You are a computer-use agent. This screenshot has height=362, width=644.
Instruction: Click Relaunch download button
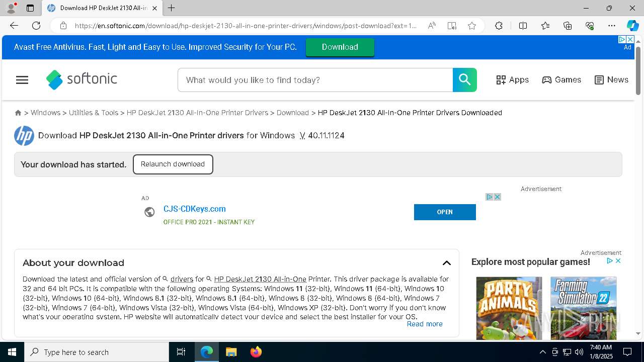tap(173, 164)
